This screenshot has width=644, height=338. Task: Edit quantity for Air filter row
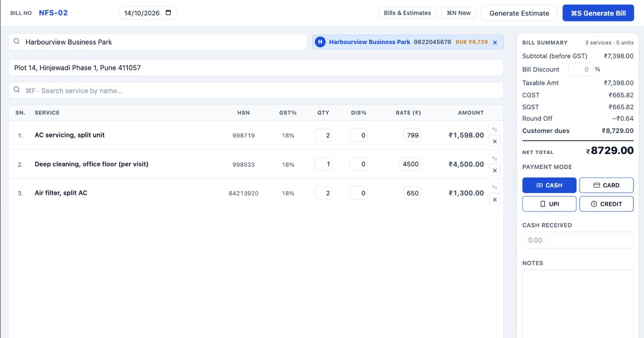323,193
